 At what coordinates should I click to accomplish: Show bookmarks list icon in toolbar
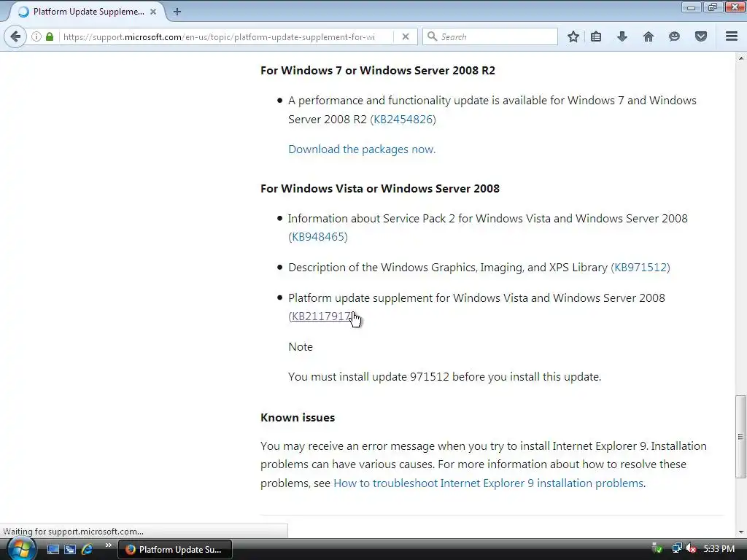(x=595, y=36)
